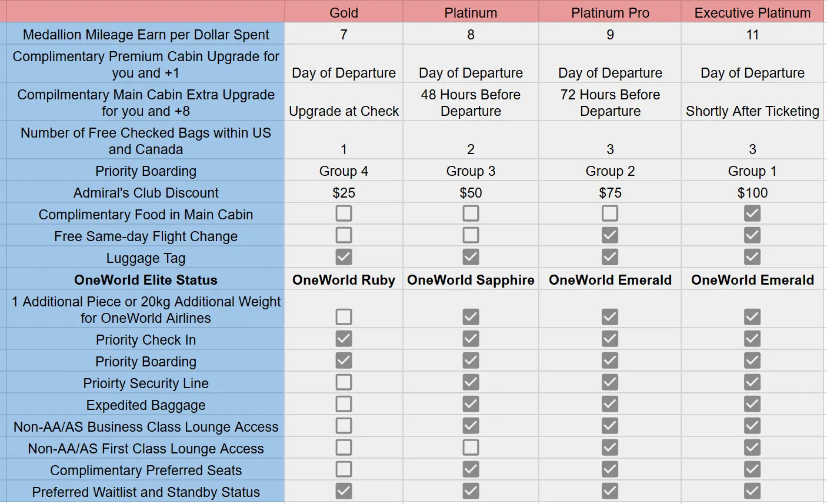Select the Gold column header cell

click(x=344, y=12)
